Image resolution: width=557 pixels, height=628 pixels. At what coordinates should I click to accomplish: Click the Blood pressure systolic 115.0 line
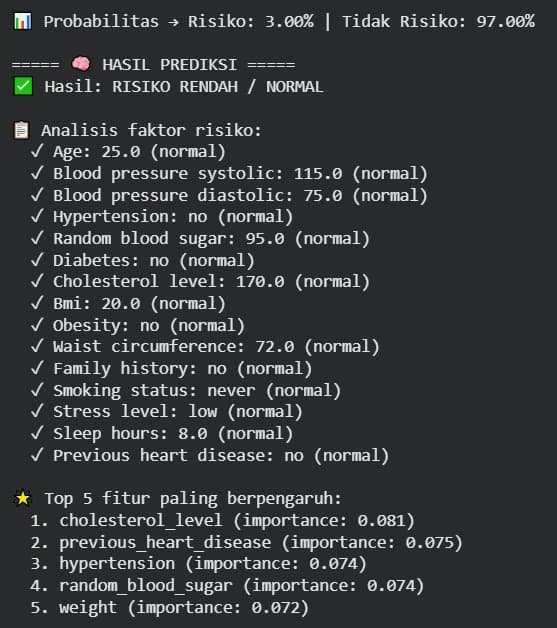click(240, 173)
